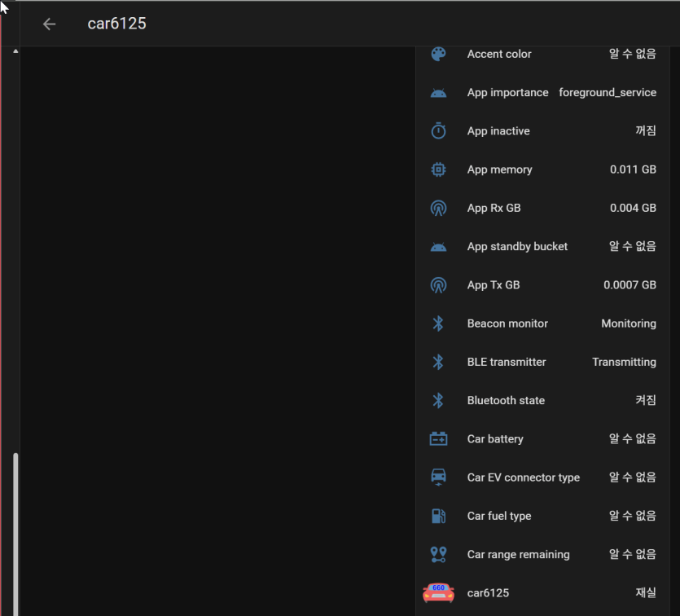Click the red car6125 picture icon
The height and width of the screenshot is (616, 680).
coord(438,593)
